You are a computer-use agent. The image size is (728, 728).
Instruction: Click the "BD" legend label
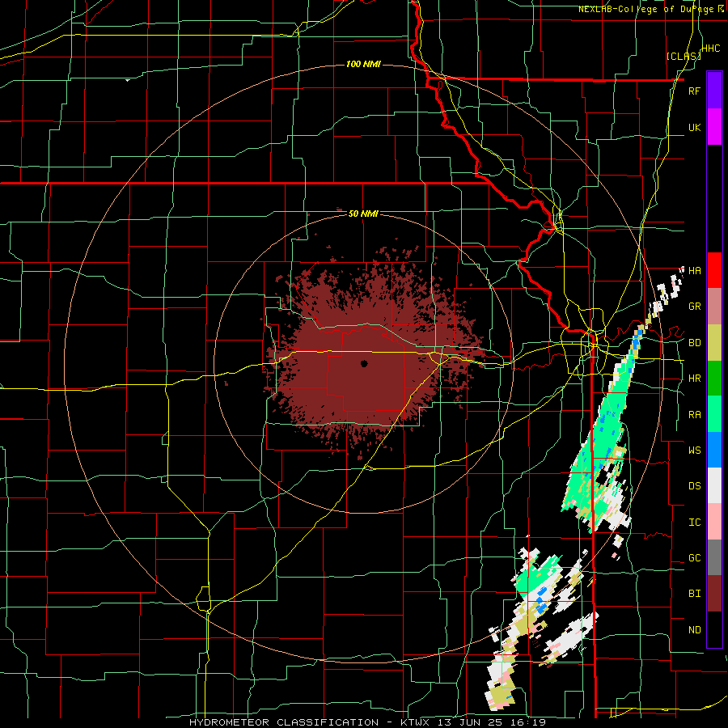point(694,343)
